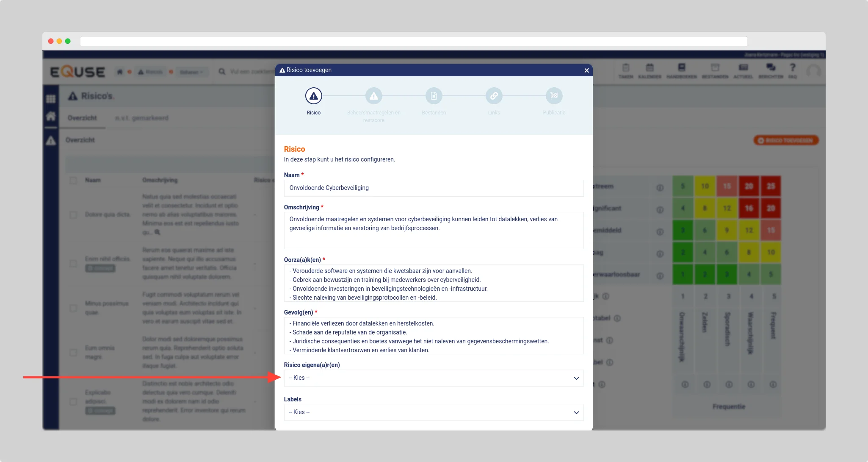Click the red matrix cell with score 25
Viewport: 868px width, 462px height.
(771, 186)
